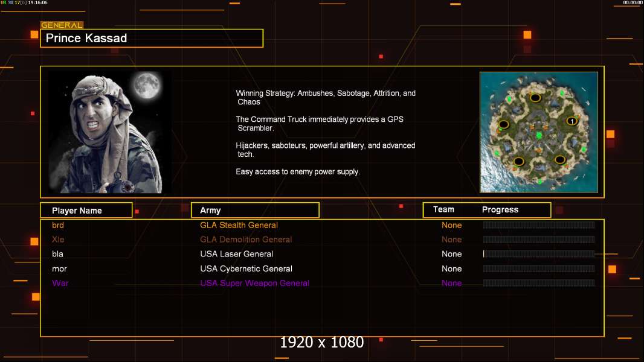Image resolution: width=644 pixels, height=362 pixels.
Task: Click the progress bar for player bla
Action: click(539, 254)
